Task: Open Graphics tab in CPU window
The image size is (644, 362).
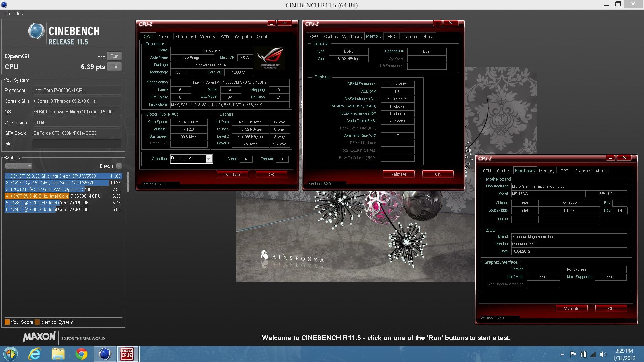Action: pyautogui.click(x=243, y=37)
